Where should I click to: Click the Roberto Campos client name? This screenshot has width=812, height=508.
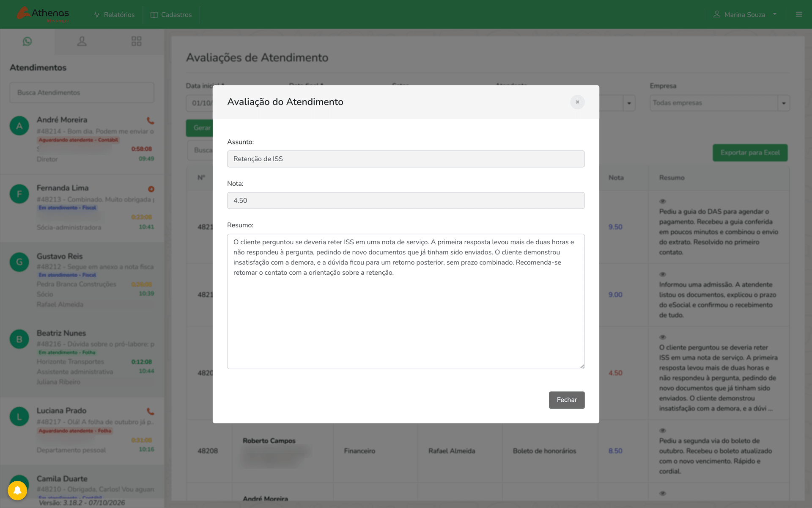pos(269,441)
